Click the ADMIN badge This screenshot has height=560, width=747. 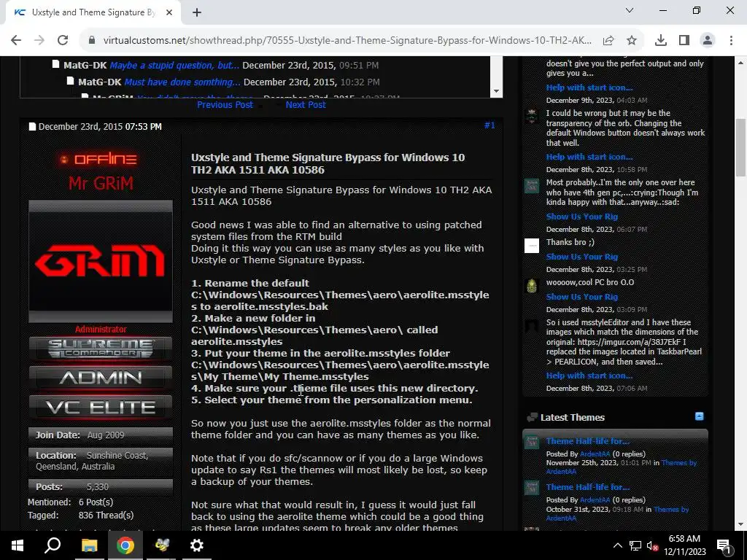point(101,378)
